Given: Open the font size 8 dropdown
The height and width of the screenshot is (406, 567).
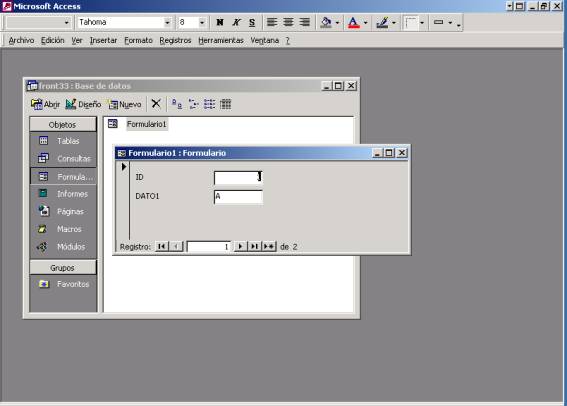Looking at the screenshot, I should 202,22.
